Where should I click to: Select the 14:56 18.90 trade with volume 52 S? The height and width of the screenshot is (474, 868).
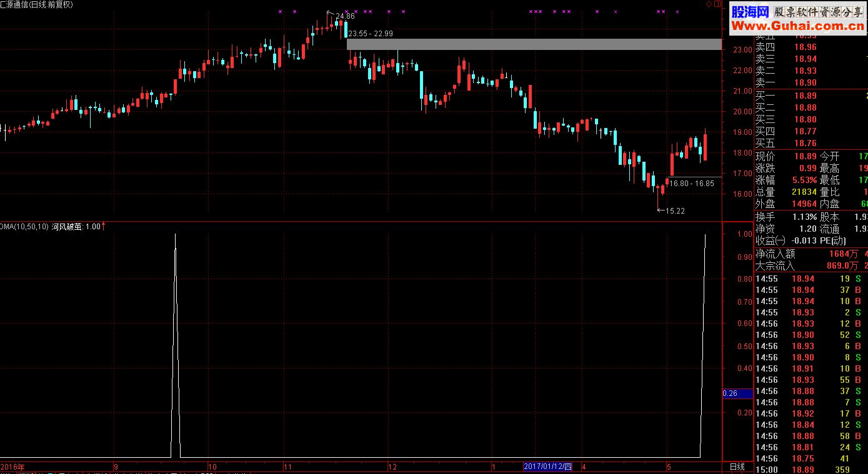pos(811,335)
